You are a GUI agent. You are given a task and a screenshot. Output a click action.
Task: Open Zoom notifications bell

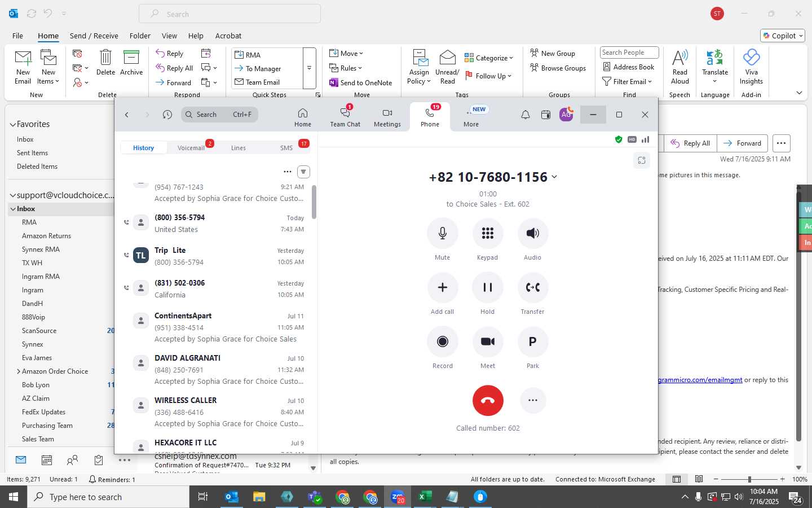(525, 115)
